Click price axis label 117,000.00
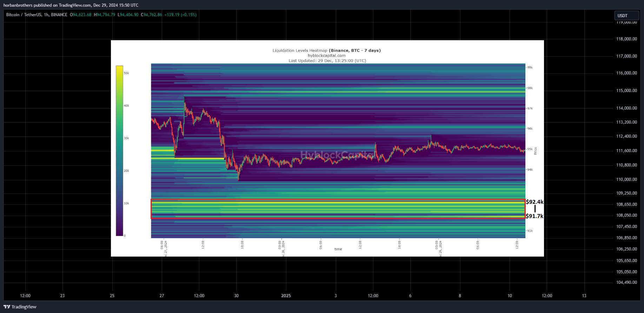Screen dimensions: 644x313 (x=626, y=56)
